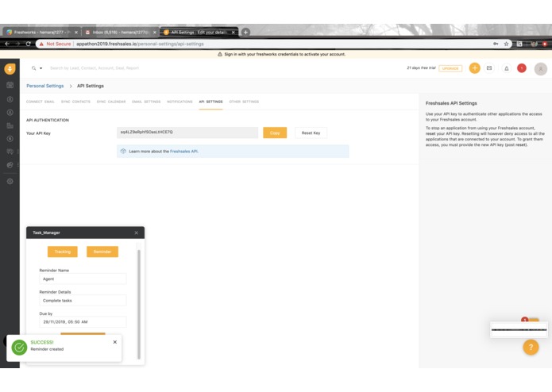
Task: Open the reports chart icon in sidebar
Action: 10,165
